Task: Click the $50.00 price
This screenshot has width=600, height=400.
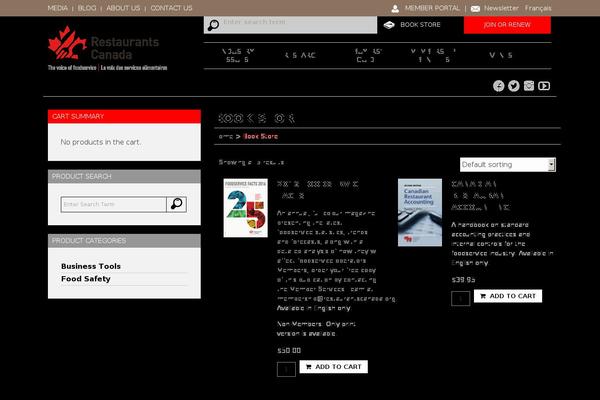Action: point(289,351)
